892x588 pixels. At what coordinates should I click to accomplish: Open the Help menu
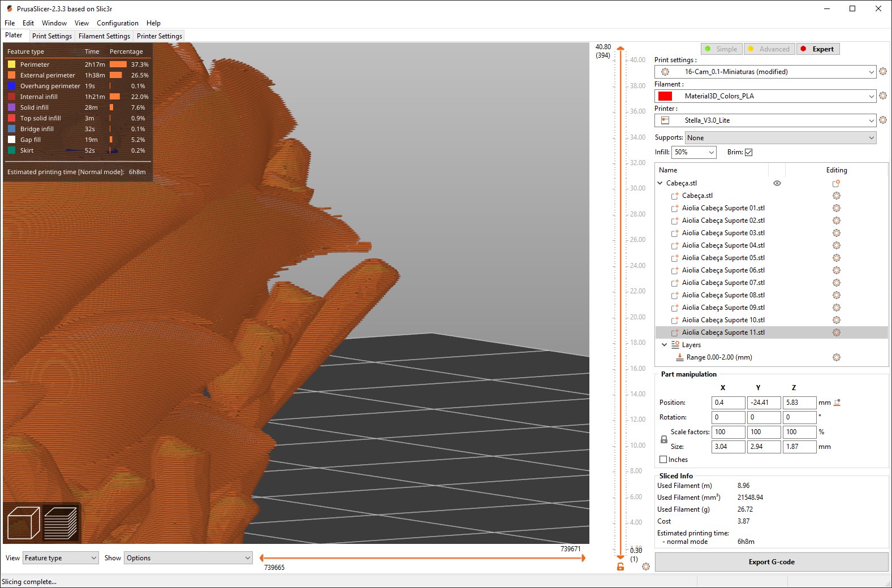pos(153,23)
